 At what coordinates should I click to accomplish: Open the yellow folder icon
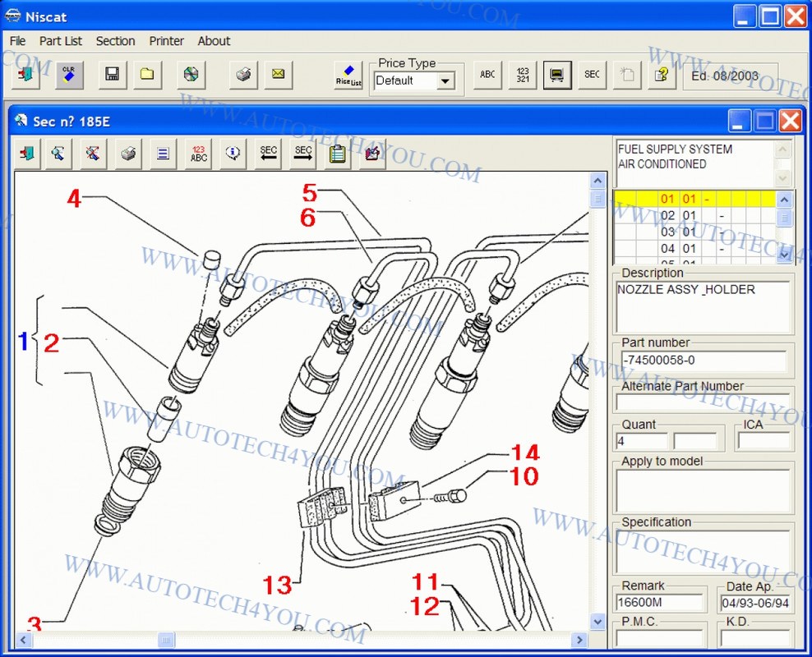[147, 75]
